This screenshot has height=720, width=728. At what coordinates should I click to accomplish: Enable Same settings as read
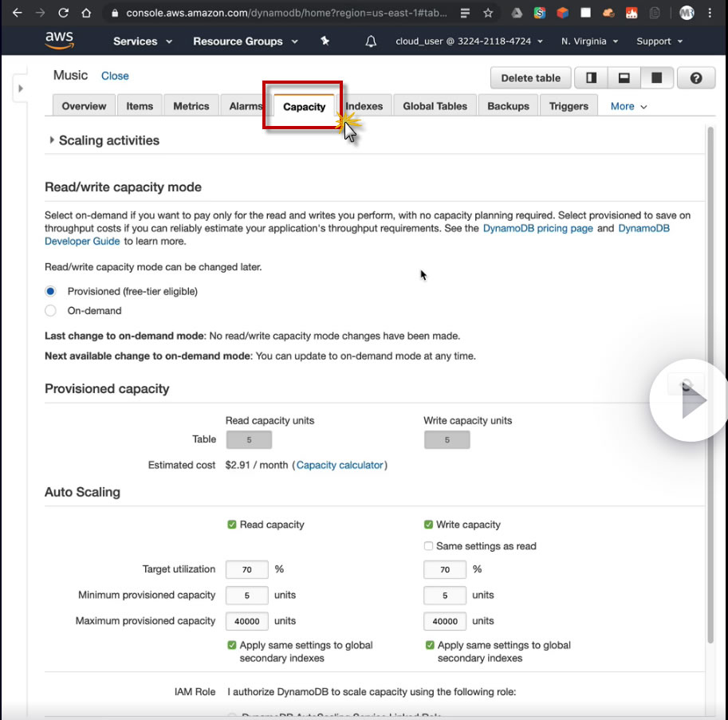coord(429,546)
